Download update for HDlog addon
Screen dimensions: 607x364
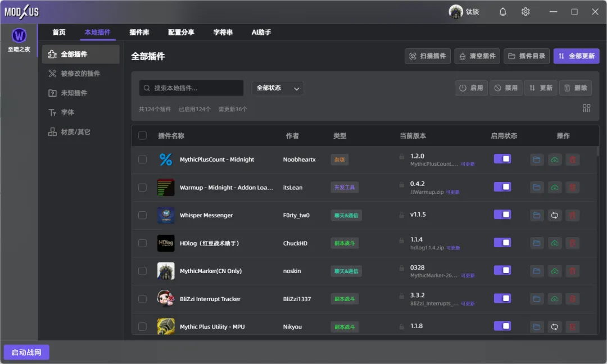coord(554,243)
